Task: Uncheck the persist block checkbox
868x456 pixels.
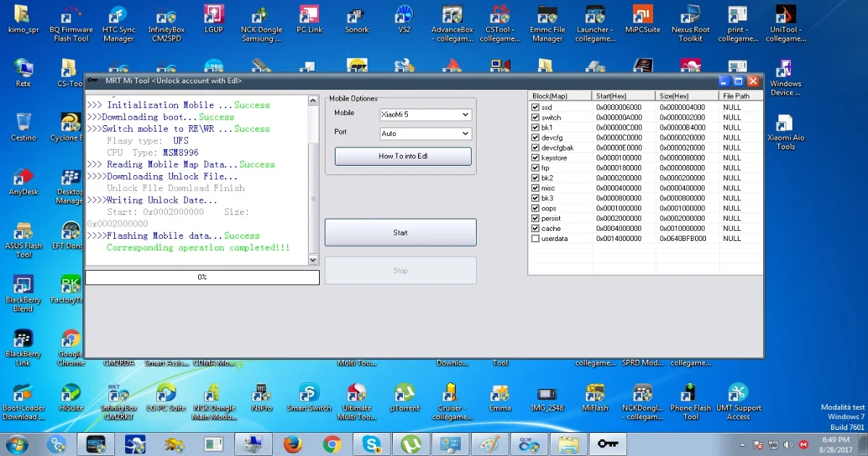Action: (x=535, y=218)
